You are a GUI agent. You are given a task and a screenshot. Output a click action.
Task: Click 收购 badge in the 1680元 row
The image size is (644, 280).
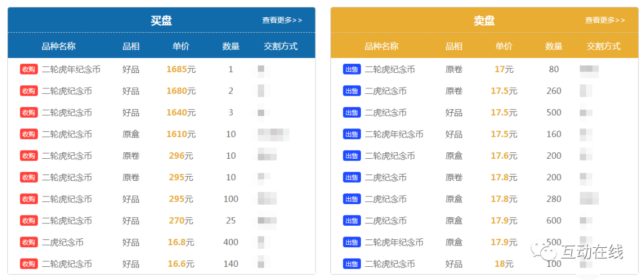pyautogui.click(x=29, y=91)
